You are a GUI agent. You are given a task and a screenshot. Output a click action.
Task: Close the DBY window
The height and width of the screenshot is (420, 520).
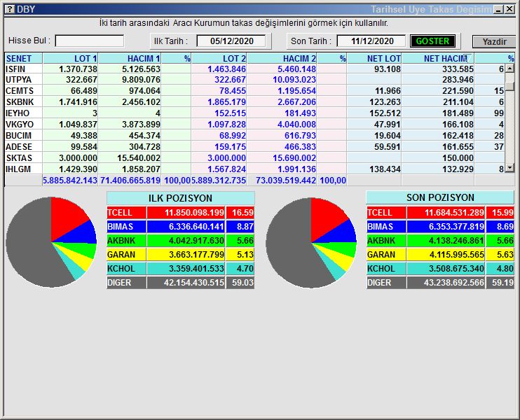509,9
